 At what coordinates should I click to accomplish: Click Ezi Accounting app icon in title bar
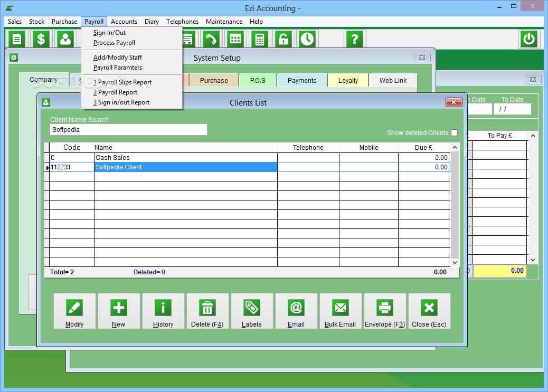[x=10, y=8]
